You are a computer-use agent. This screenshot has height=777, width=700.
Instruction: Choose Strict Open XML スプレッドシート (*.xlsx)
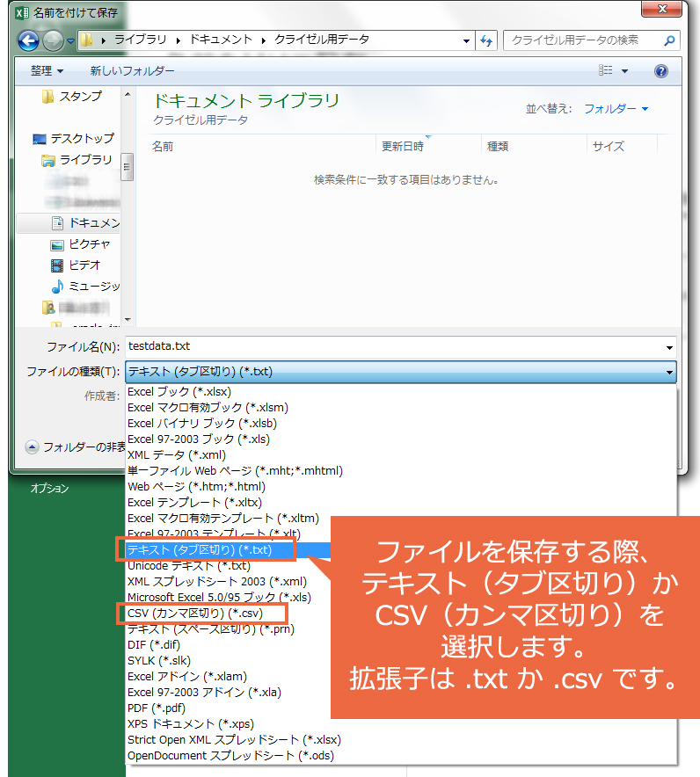(x=401, y=740)
